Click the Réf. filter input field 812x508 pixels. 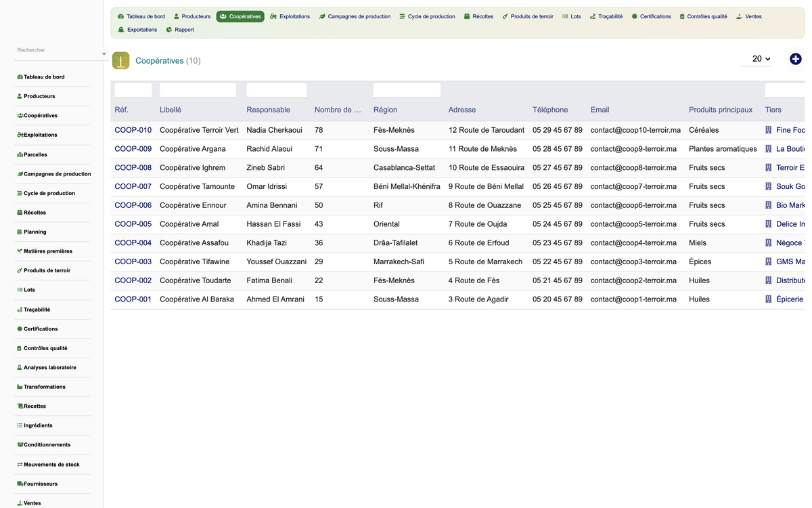click(133, 90)
